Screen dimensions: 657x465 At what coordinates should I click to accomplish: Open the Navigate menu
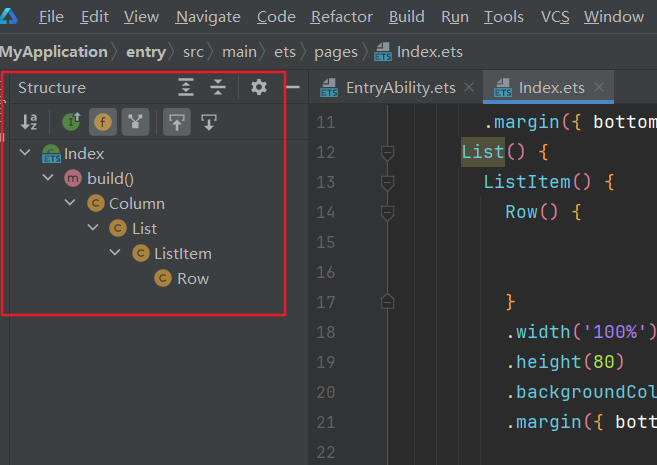point(208,17)
